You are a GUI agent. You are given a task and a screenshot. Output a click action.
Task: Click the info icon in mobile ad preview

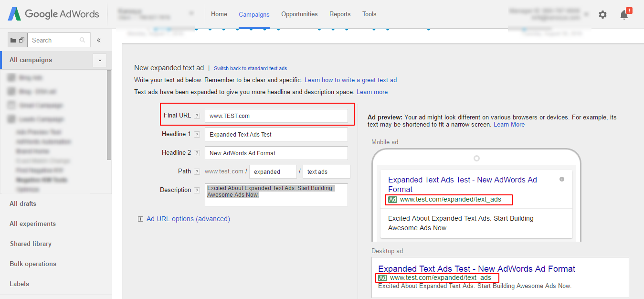point(562,179)
